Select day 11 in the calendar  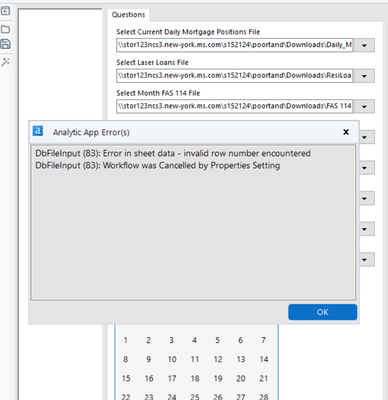coord(195,359)
